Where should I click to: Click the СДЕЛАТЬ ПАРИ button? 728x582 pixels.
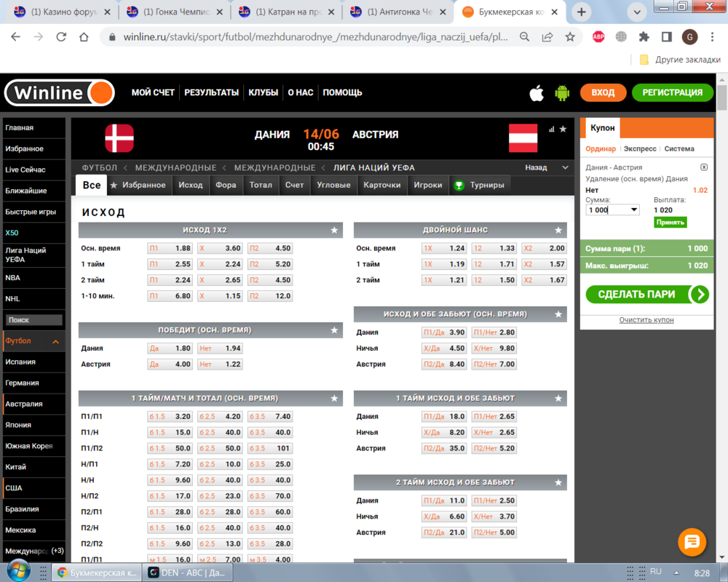[647, 294]
